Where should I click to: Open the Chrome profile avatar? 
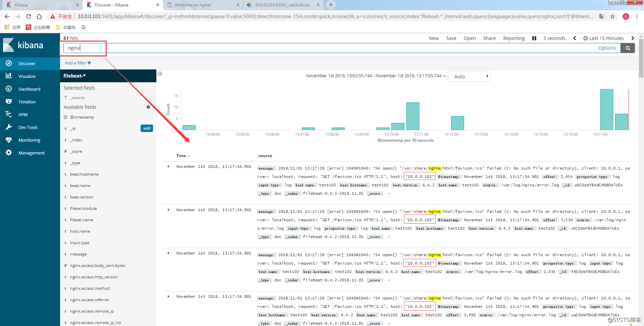pyautogui.click(x=626, y=16)
